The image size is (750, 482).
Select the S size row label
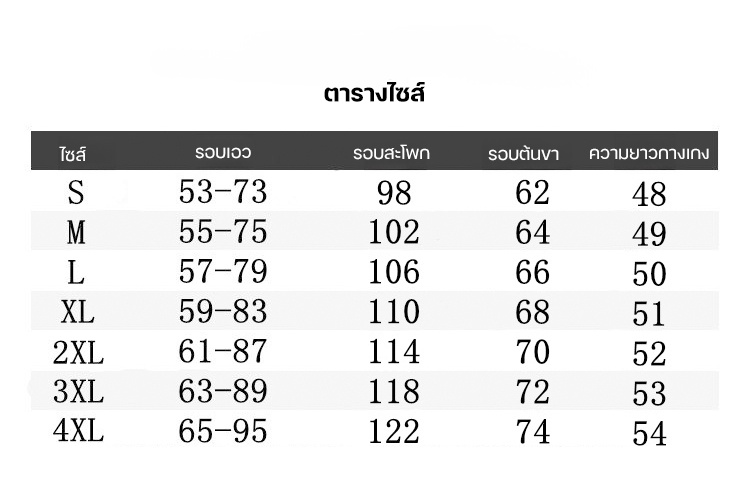[x=77, y=190]
